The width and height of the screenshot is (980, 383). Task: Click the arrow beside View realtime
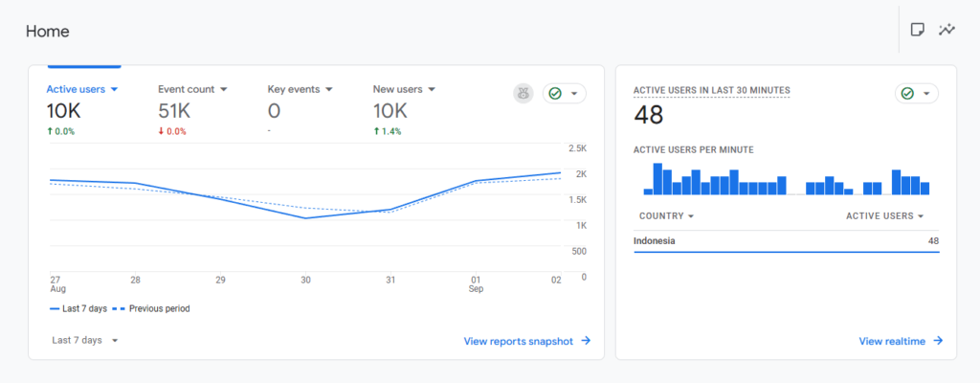coord(938,340)
